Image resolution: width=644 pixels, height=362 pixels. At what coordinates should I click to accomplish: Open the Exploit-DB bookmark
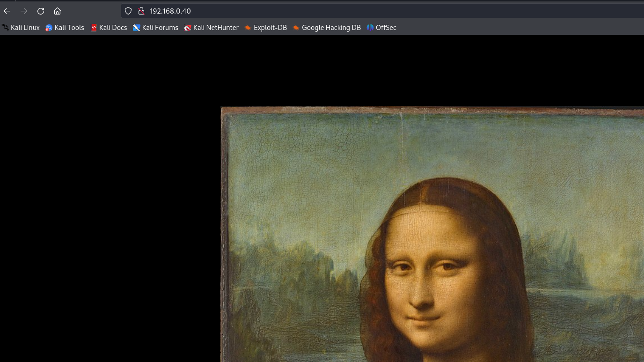265,28
